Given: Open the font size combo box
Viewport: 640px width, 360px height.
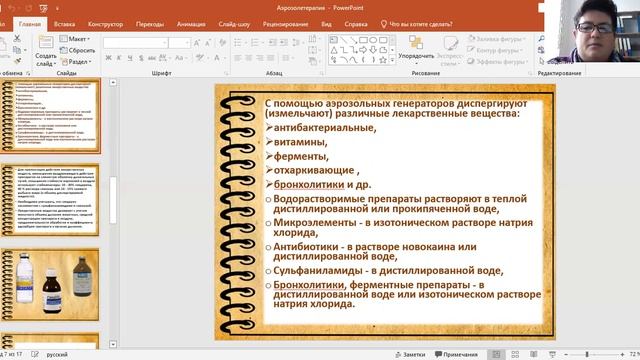Looking at the screenshot, I should [x=180, y=43].
